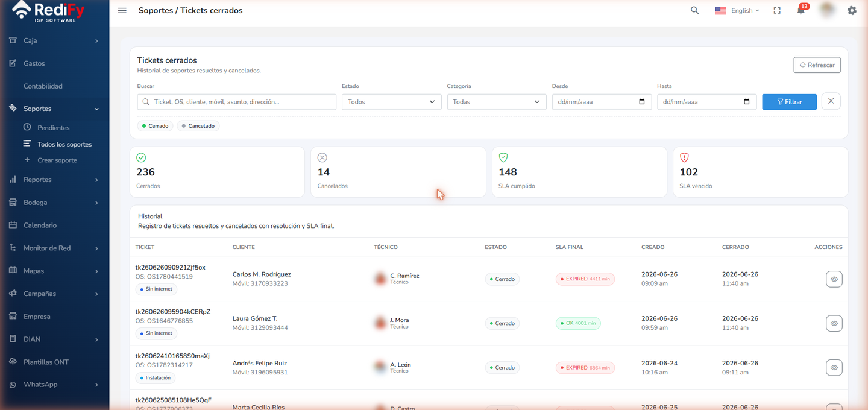This screenshot has height=410, width=868.
Task: Click the Gastos sidebar icon
Action: coord(13,63)
